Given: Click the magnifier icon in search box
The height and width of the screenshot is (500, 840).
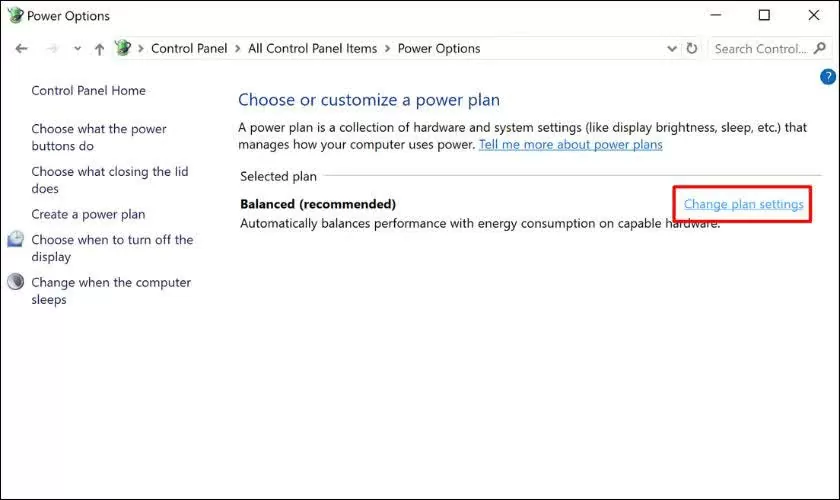Looking at the screenshot, I should click(821, 49).
